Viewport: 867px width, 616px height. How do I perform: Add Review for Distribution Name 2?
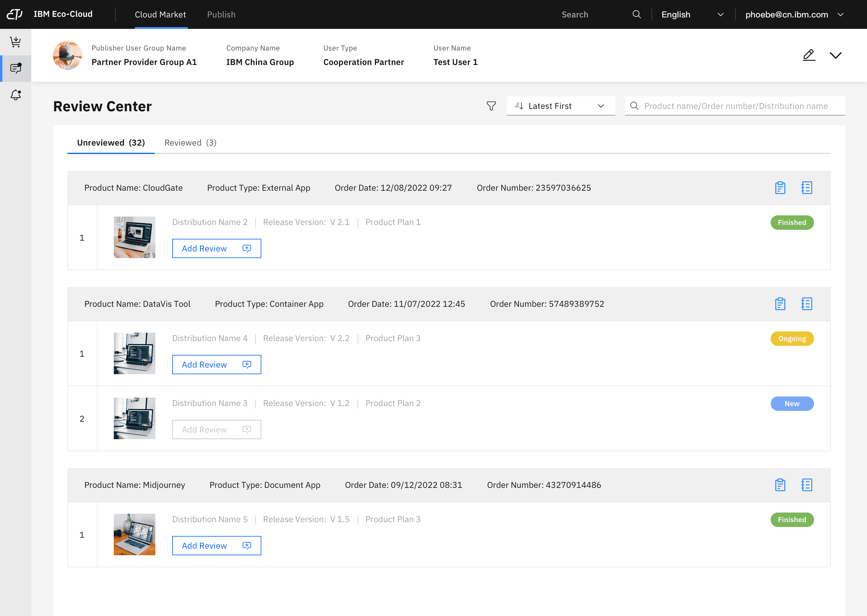[216, 248]
